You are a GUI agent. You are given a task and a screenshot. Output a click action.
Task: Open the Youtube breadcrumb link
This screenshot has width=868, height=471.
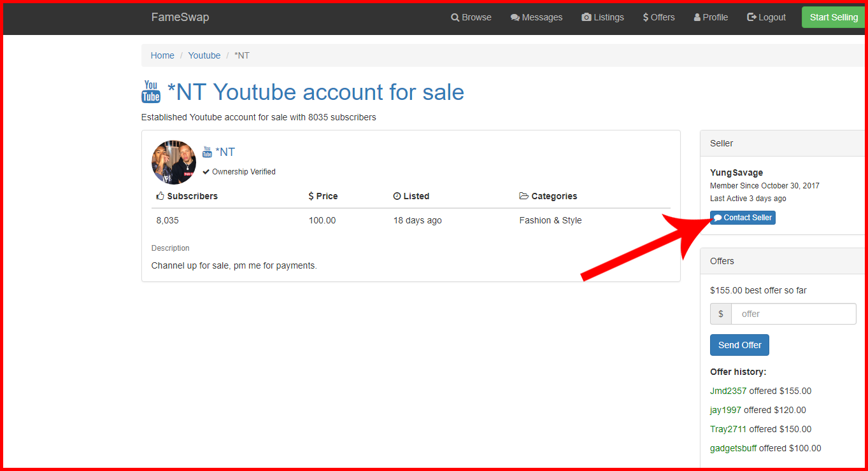(204, 55)
